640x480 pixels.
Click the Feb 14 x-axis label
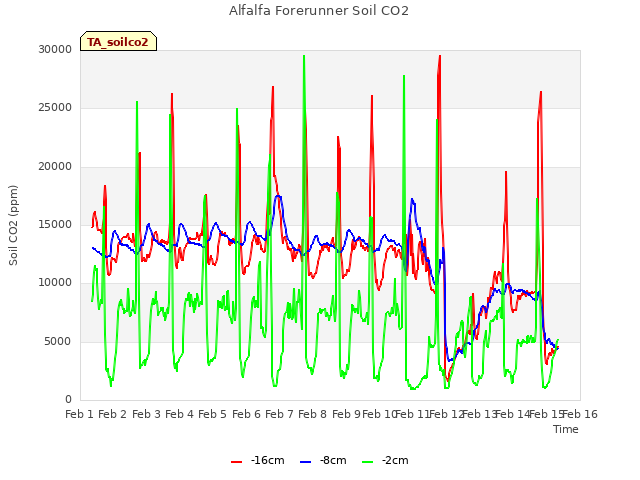tap(512, 415)
